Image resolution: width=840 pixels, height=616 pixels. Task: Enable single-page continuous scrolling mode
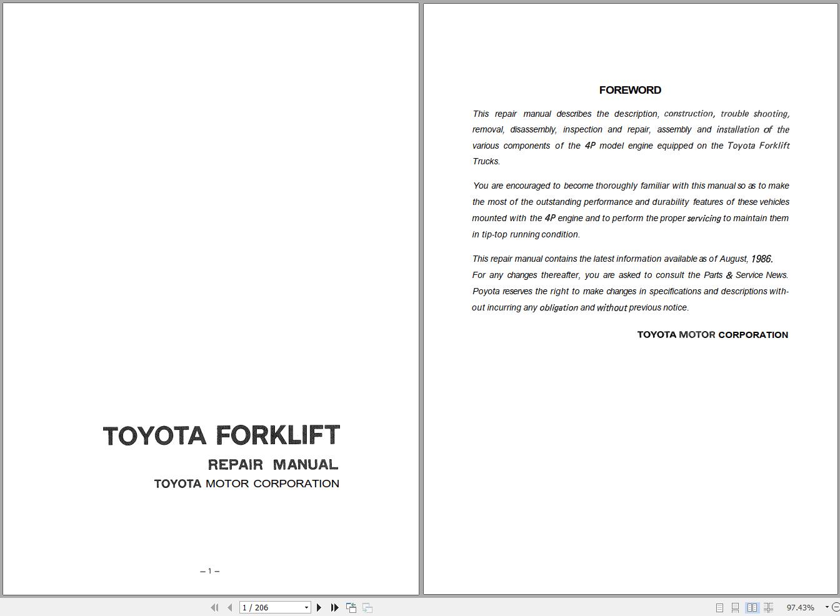pos(735,607)
